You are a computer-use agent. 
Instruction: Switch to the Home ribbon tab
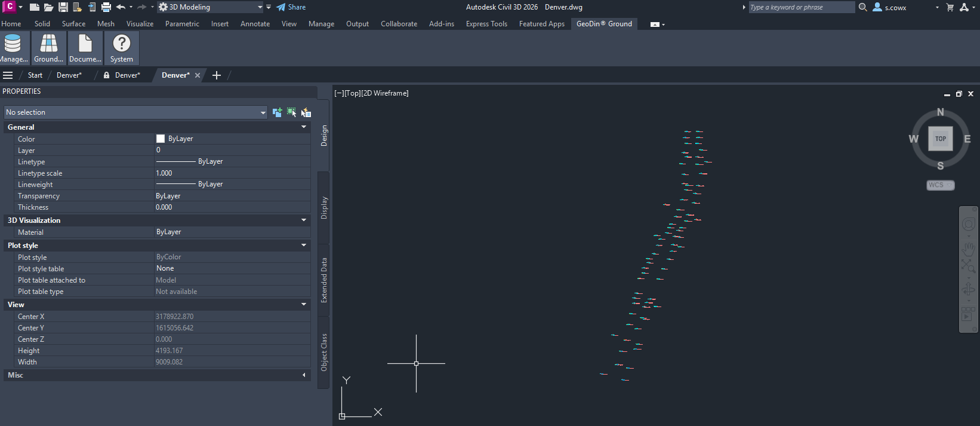click(x=11, y=24)
